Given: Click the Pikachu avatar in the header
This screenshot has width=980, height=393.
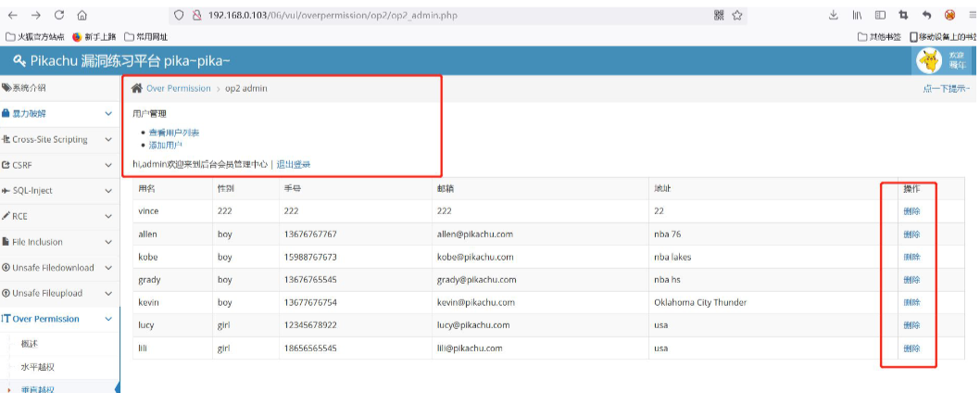Looking at the screenshot, I should coord(928,60).
